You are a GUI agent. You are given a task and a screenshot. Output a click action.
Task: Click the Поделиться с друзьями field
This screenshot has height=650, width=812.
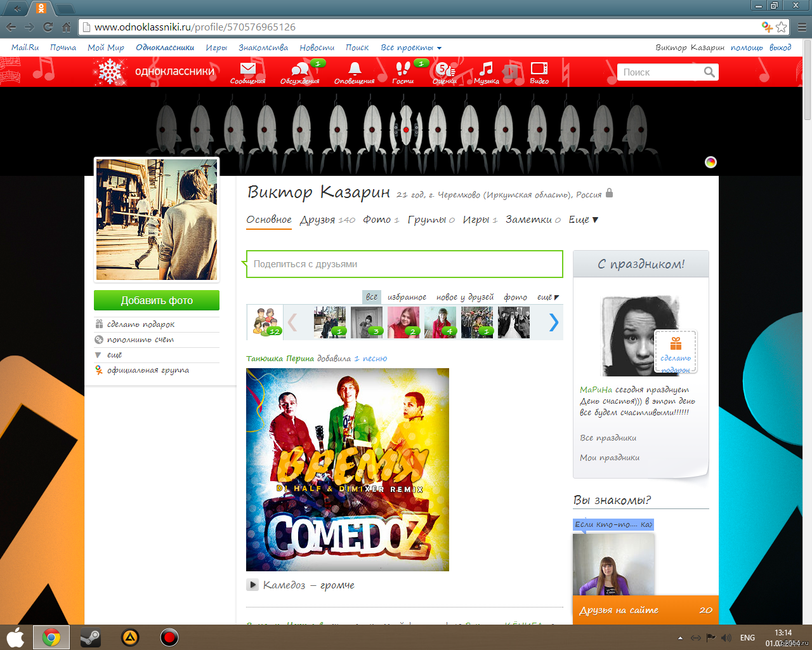pyautogui.click(x=405, y=264)
